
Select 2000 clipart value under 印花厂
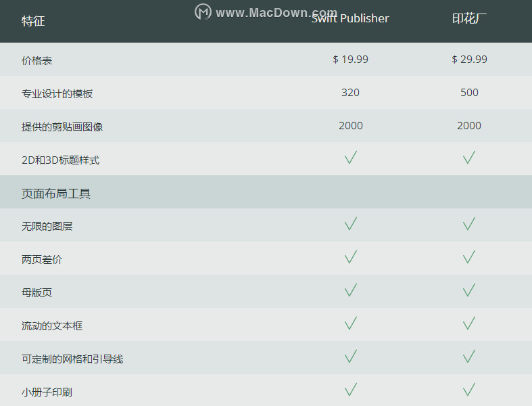click(x=469, y=126)
